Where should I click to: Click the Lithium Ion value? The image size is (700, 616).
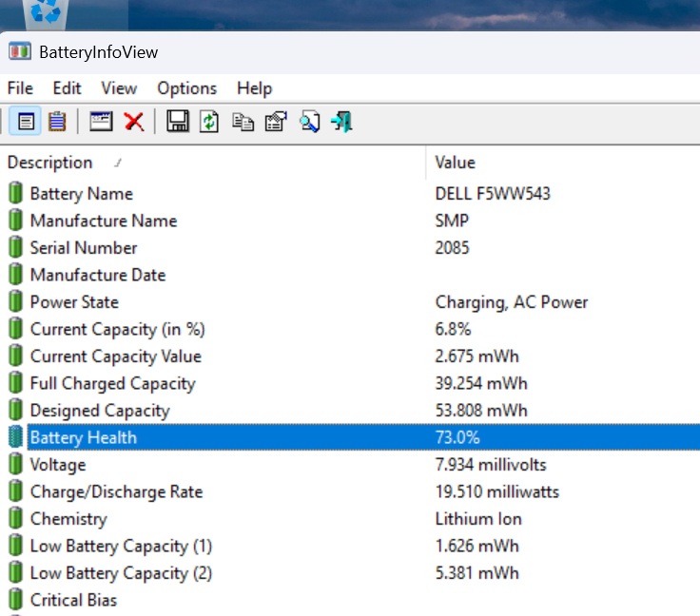(478, 518)
